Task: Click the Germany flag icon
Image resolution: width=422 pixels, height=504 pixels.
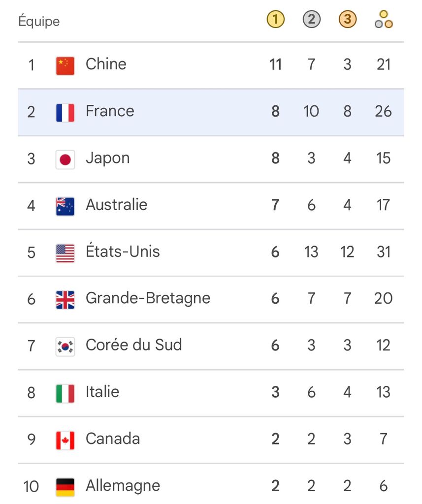Action: coord(65,487)
